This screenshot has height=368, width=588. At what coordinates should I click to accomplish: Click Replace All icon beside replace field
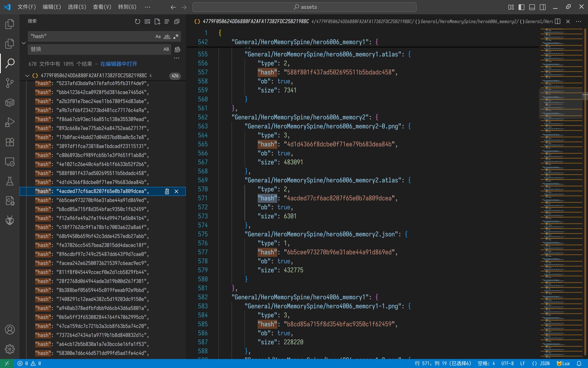point(177,49)
